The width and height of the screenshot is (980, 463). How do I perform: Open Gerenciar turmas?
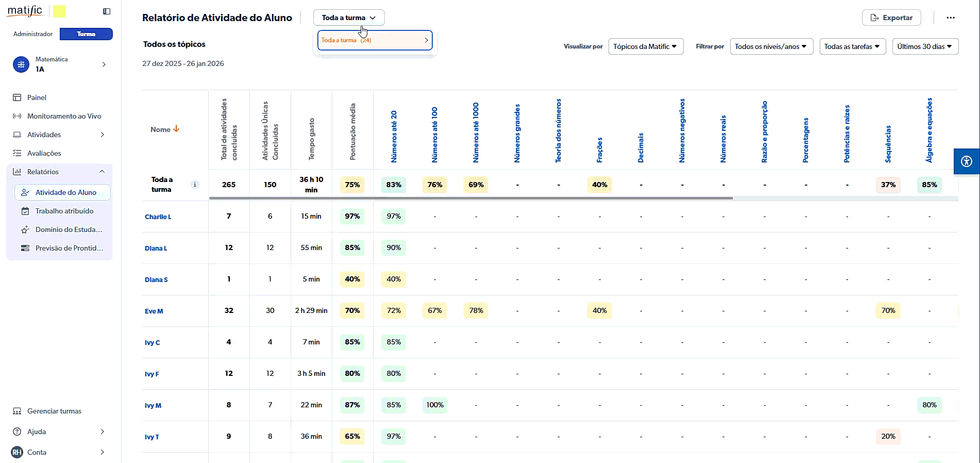[54, 411]
